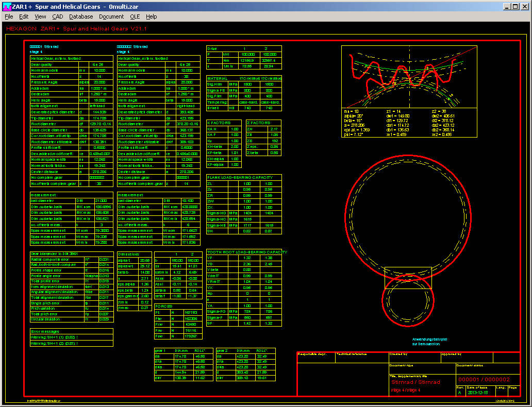
Task: Open the File menu
Action: (x=9, y=16)
